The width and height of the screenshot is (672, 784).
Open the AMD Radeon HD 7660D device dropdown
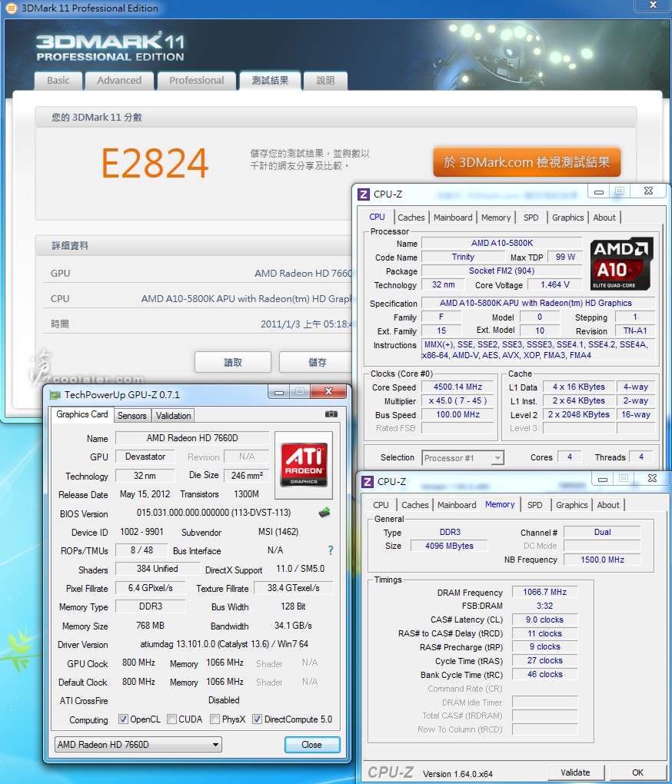[138, 745]
